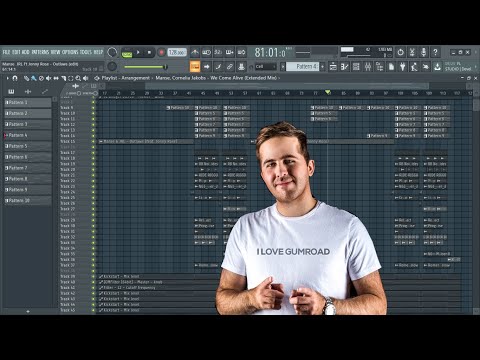Show automation clips picker tab
480x360 pixels.
[x=45, y=91]
